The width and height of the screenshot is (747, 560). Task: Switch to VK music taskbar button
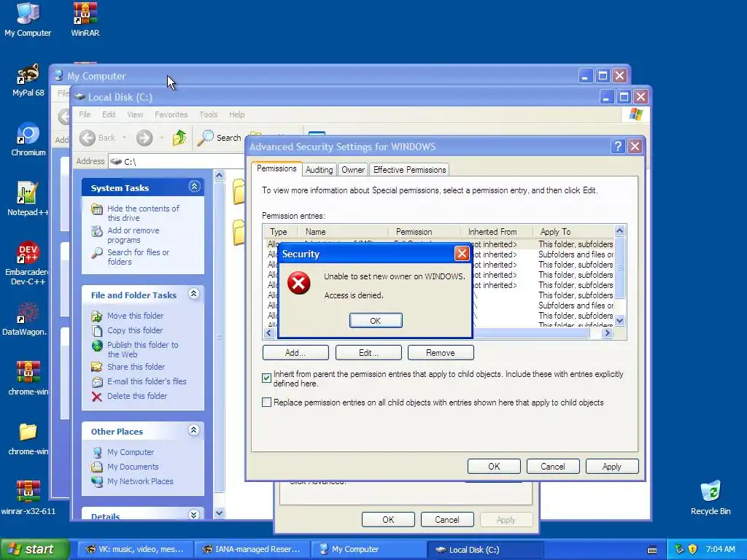pyautogui.click(x=134, y=549)
